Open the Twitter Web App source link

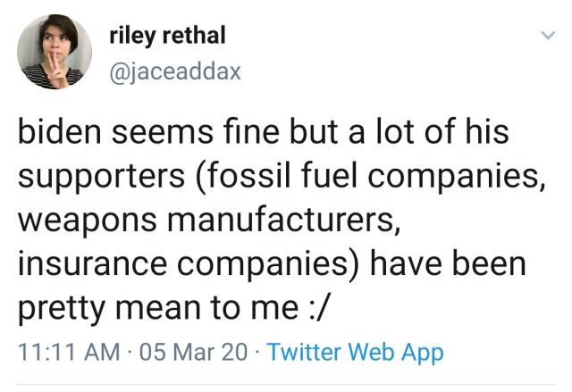[356, 353]
